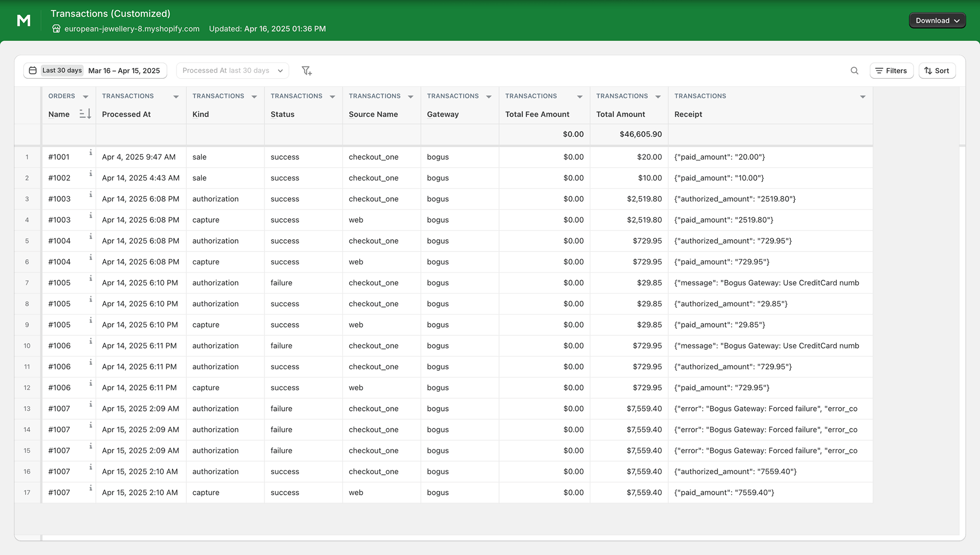Open the info tooltip for order #1001
The image size is (980, 555).
point(90,152)
